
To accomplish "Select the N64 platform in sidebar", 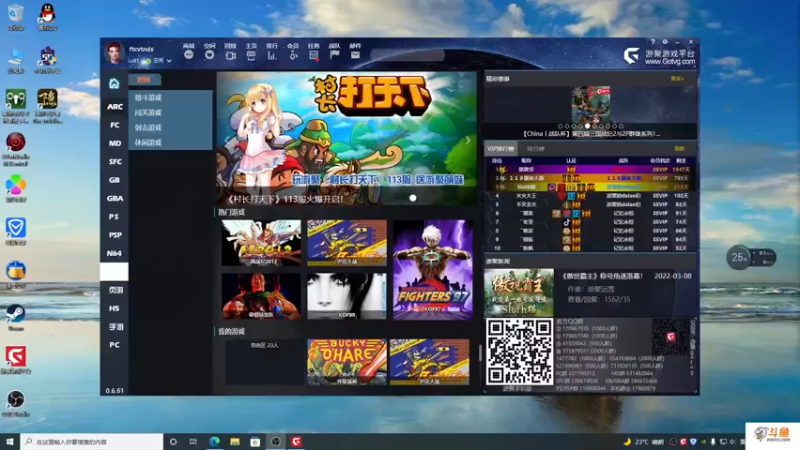I will [x=114, y=254].
